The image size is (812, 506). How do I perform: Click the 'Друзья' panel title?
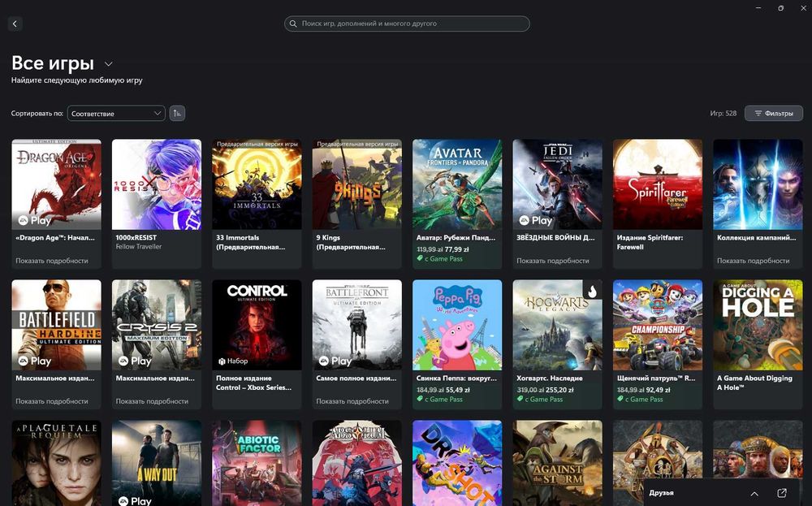point(661,493)
